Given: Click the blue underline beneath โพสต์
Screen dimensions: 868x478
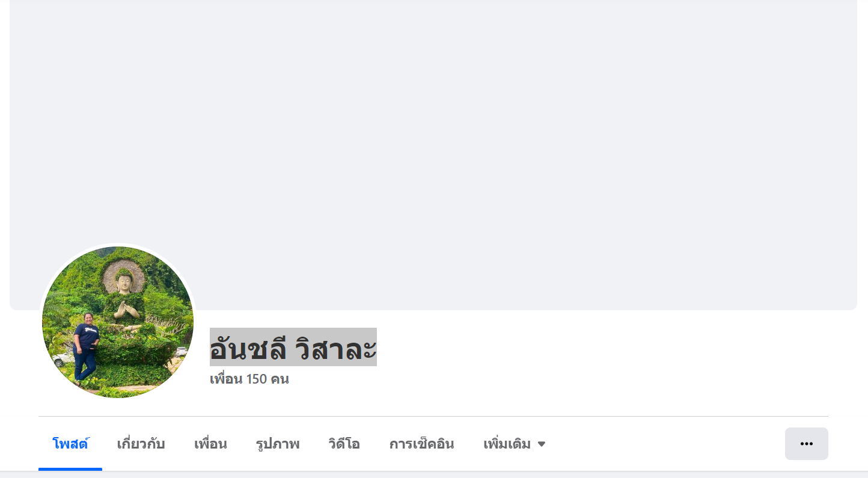Looking at the screenshot, I should click(x=70, y=469).
